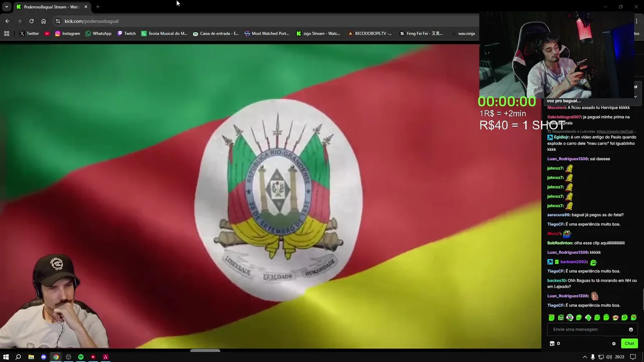Click Gabrieldugral007 username in chat
The width and height of the screenshot is (644, 362).
(x=565, y=117)
